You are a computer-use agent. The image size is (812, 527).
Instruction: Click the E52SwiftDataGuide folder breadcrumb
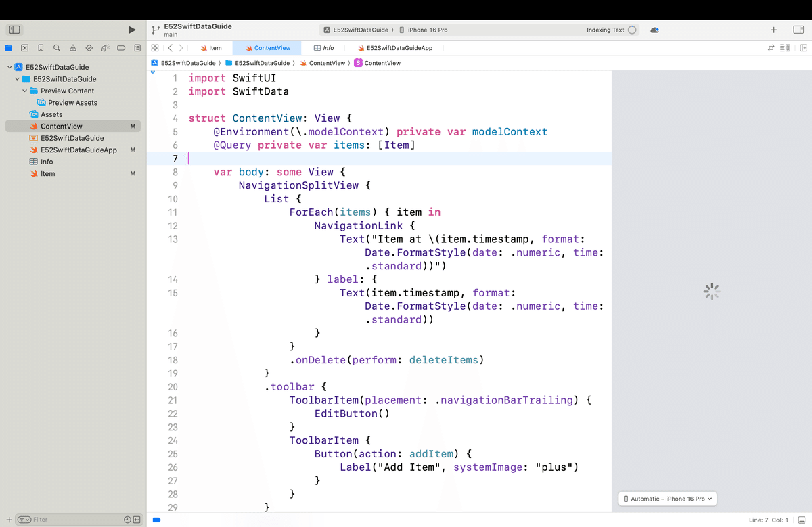point(257,63)
